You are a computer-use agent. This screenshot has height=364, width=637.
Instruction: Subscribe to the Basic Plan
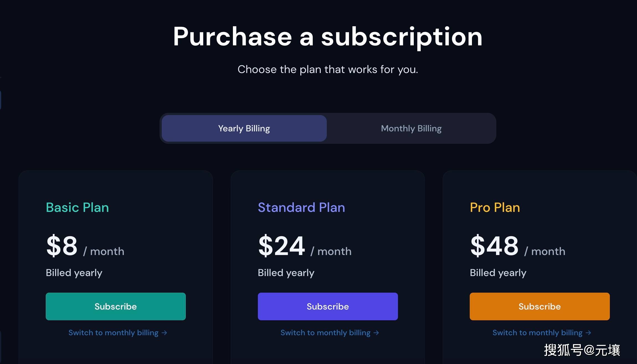tap(115, 306)
